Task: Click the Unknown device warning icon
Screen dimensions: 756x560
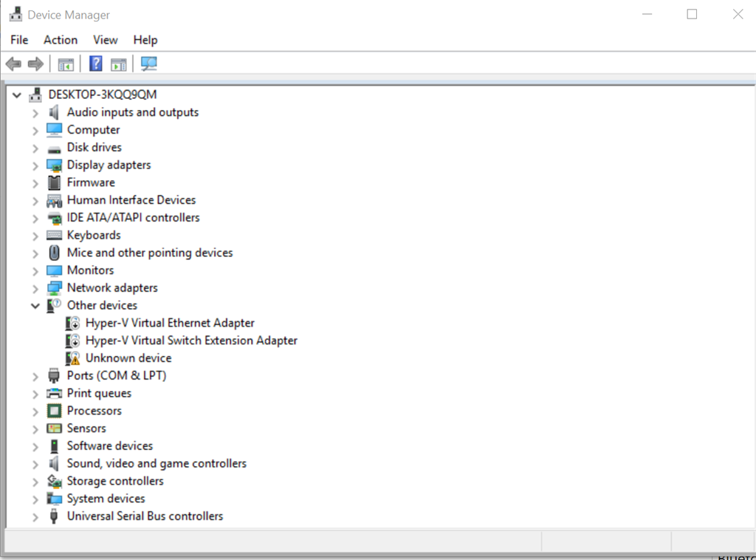Action: pyautogui.click(x=72, y=358)
